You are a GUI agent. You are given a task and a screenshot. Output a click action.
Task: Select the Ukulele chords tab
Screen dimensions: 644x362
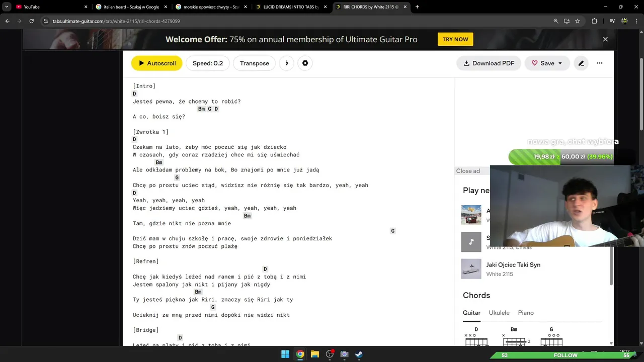pyautogui.click(x=499, y=313)
